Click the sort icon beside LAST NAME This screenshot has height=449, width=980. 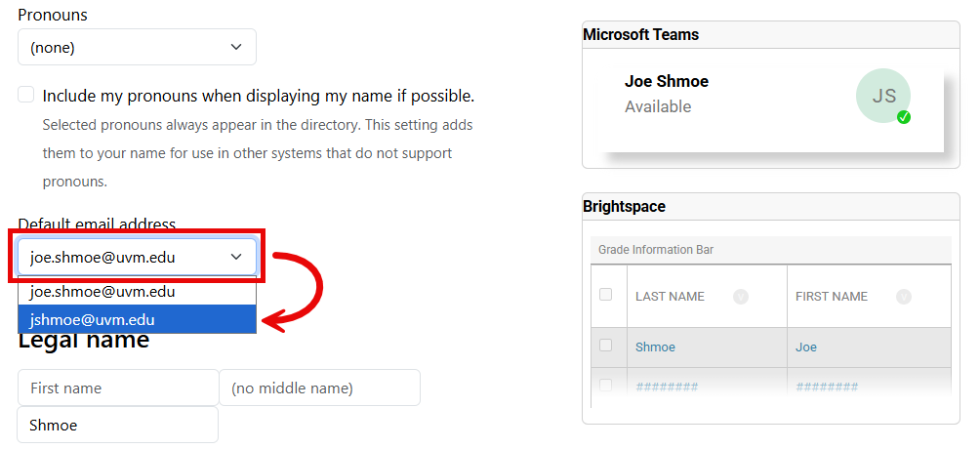click(740, 297)
